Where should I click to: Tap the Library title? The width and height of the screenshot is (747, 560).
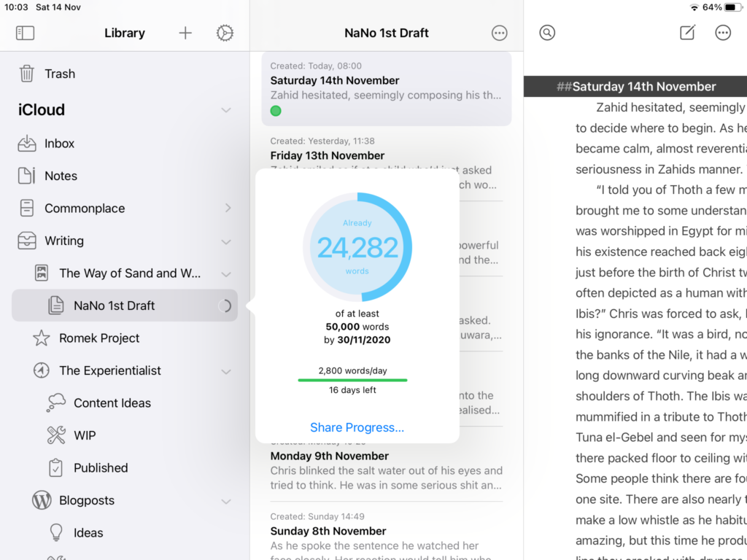pos(124,33)
